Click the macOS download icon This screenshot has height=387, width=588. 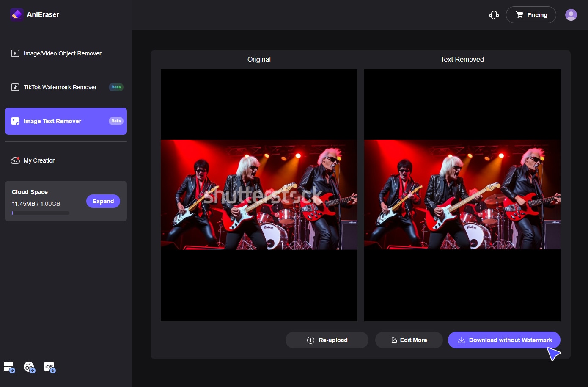click(x=29, y=367)
